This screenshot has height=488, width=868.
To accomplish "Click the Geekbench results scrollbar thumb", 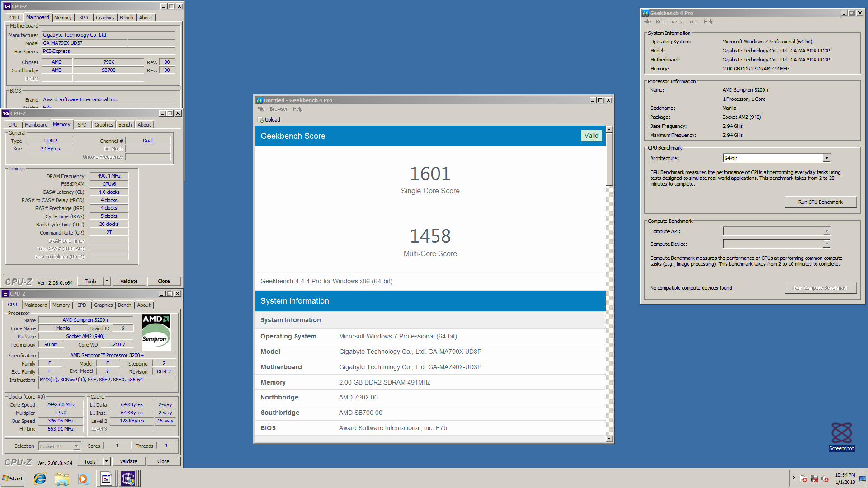I will [609, 159].
